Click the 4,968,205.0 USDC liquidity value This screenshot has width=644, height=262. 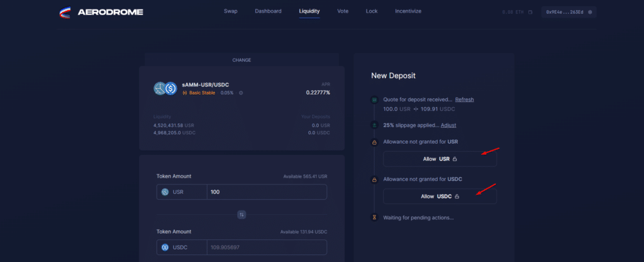[174, 133]
